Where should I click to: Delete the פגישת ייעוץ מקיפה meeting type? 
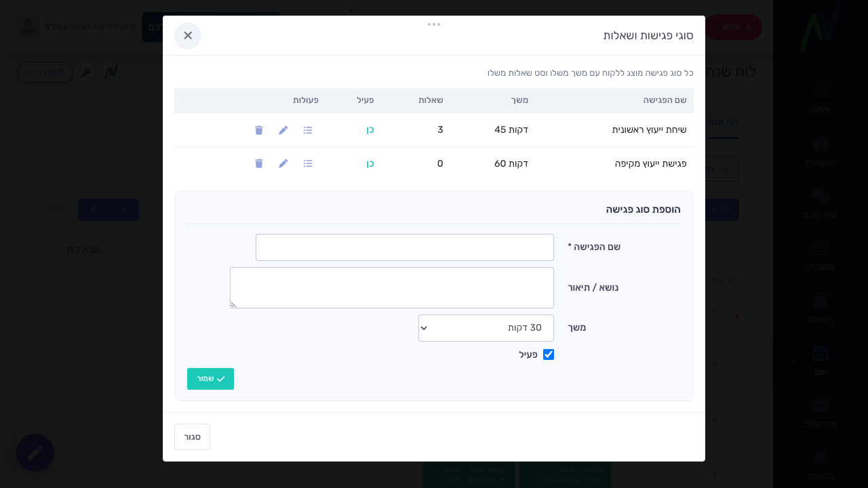pyautogui.click(x=259, y=163)
